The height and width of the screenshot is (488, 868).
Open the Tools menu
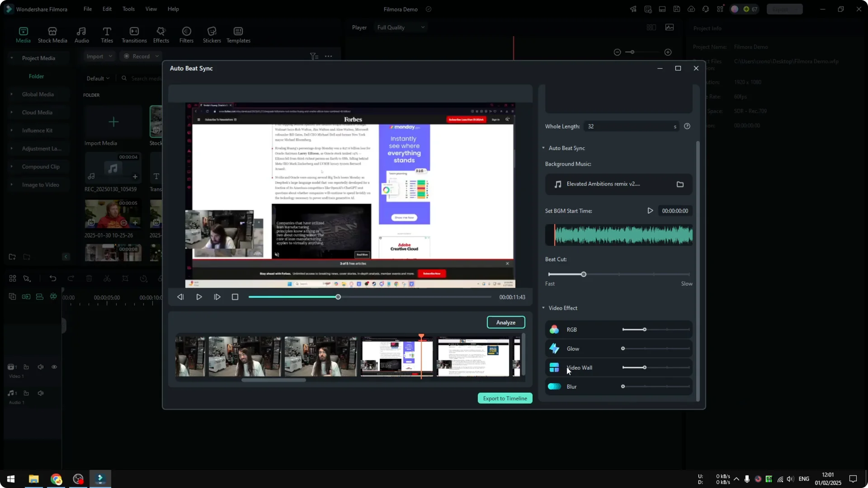click(x=128, y=9)
